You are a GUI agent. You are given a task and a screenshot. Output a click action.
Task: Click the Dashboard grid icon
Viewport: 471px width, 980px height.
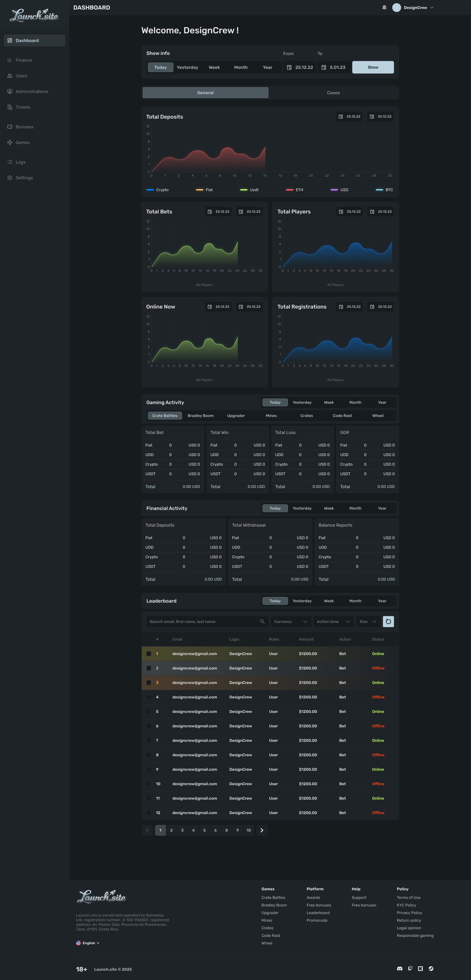(x=10, y=40)
